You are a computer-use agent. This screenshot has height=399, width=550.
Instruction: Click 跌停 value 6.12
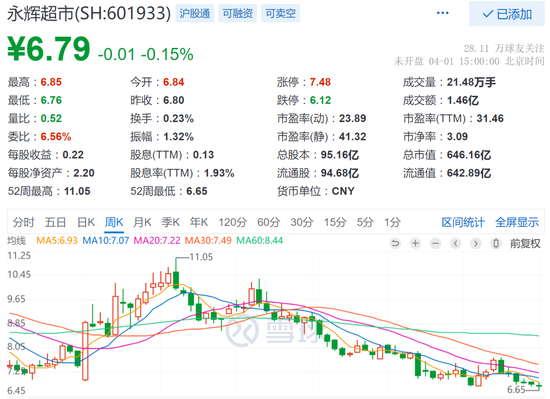320,100
